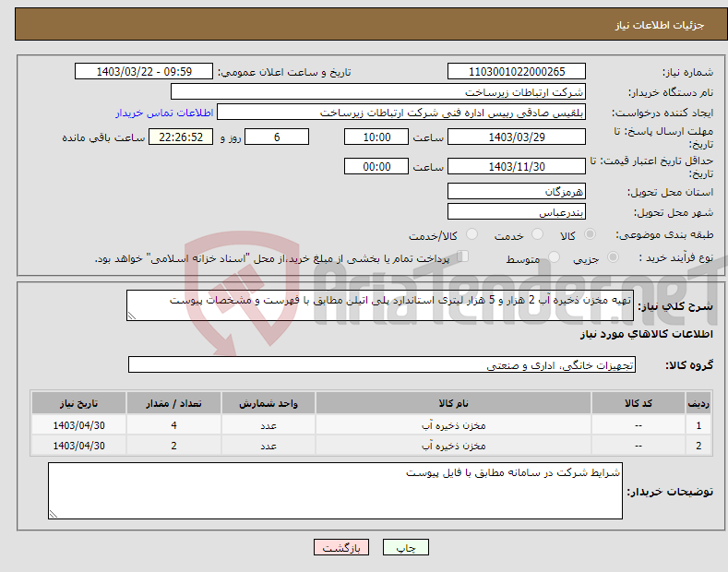Select the کالا/خدمت radio button
This screenshot has height=572, width=728.
(471, 234)
